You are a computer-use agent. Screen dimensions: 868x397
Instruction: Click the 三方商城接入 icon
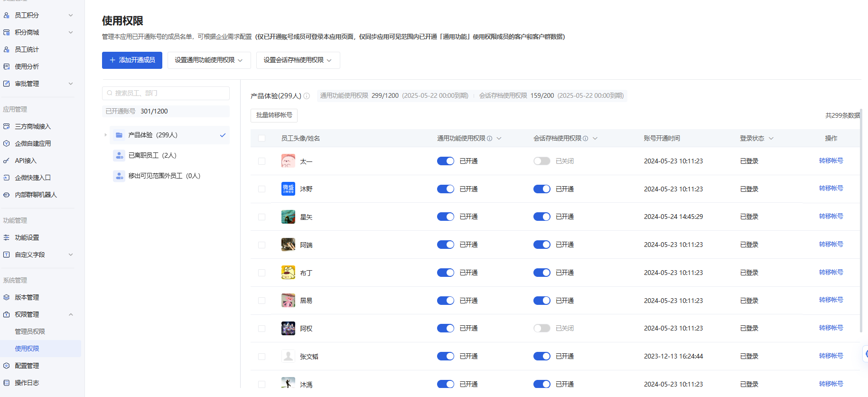click(x=7, y=126)
